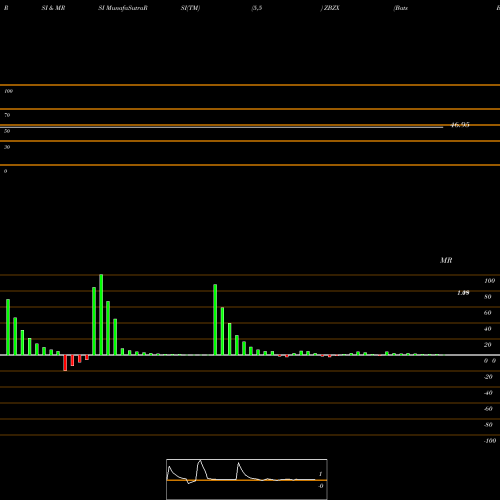500x500 pixels.
Task: Click the -20 label on MR scale
Action: pyautogui.click(x=488, y=377)
